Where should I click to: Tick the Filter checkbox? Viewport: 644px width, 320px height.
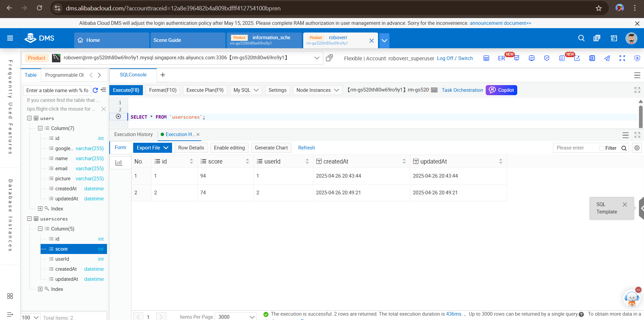tap(602, 148)
